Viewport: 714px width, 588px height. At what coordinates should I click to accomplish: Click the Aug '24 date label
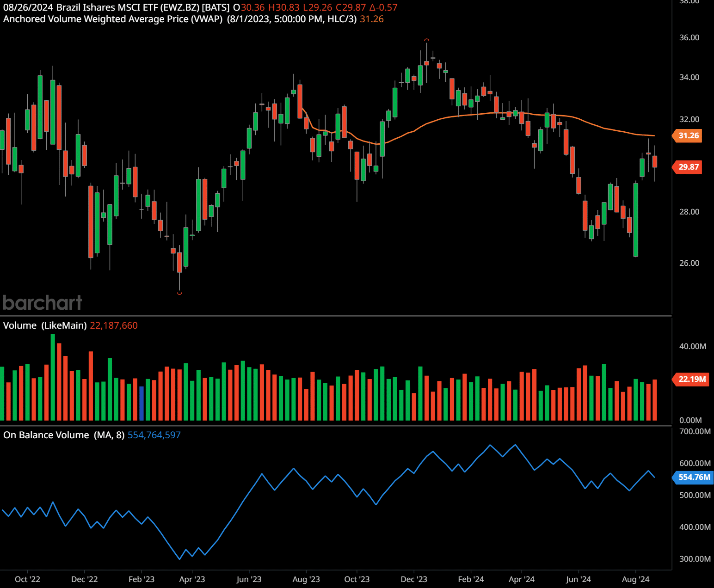click(x=635, y=579)
